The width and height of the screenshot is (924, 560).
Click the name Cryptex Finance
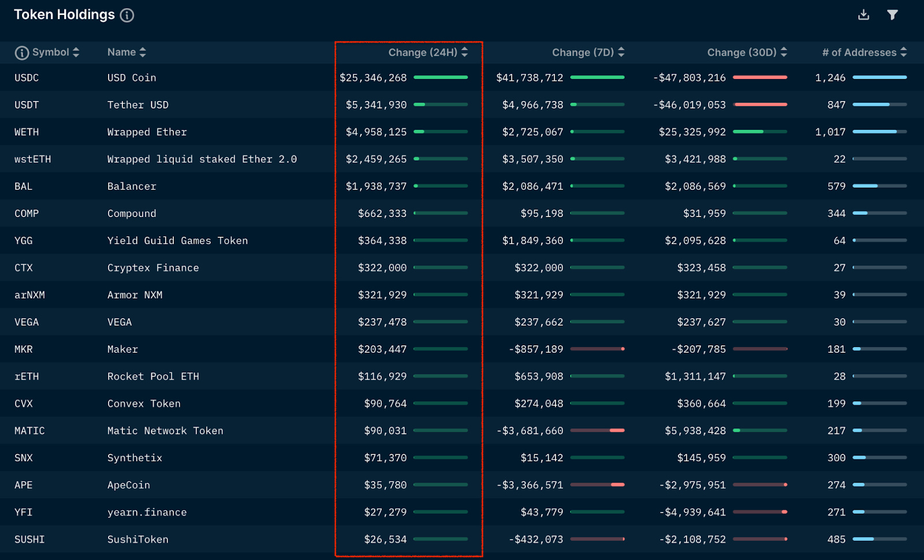click(153, 267)
